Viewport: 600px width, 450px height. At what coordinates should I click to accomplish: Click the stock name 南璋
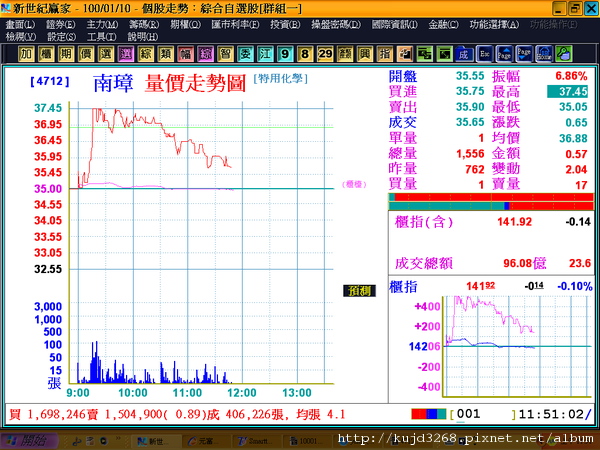tap(113, 83)
